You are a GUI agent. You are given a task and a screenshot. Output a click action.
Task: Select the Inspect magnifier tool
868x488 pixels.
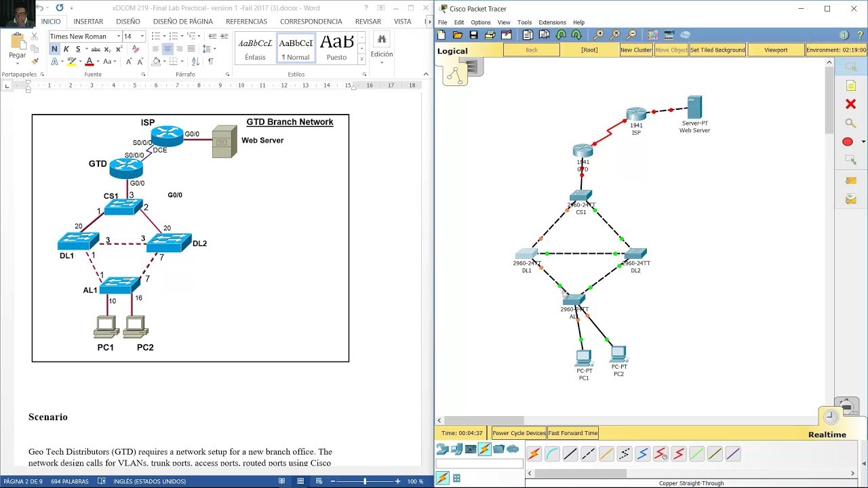[x=850, y=123]
